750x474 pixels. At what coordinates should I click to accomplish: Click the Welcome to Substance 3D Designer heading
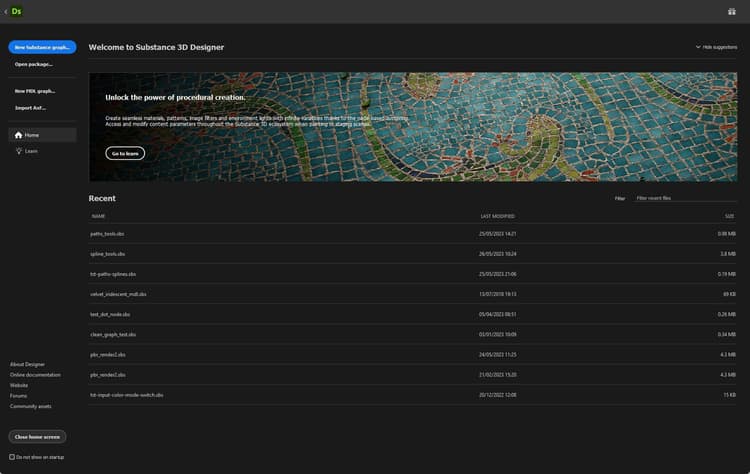pos(156,47)
